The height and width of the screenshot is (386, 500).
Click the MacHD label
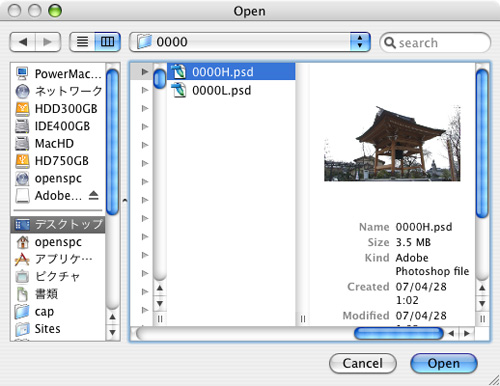54,143
